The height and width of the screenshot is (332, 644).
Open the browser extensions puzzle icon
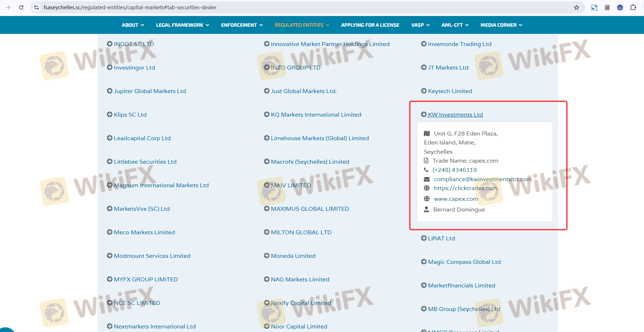[633, 7]
